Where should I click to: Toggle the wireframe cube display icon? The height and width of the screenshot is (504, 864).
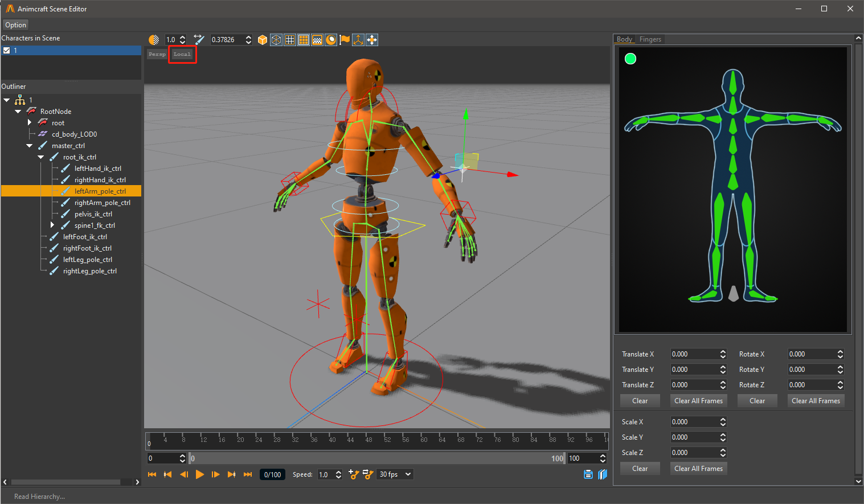pyautogui.click(x=276, y=40)
